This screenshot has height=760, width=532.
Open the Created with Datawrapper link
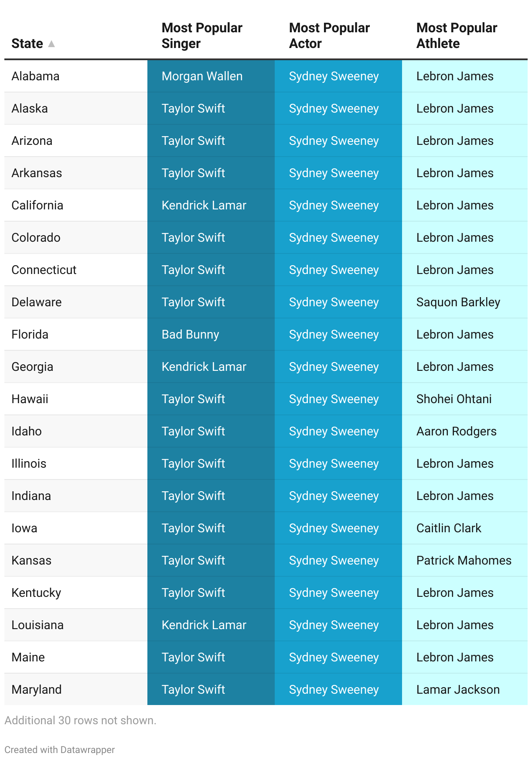[x=60, y=750]
